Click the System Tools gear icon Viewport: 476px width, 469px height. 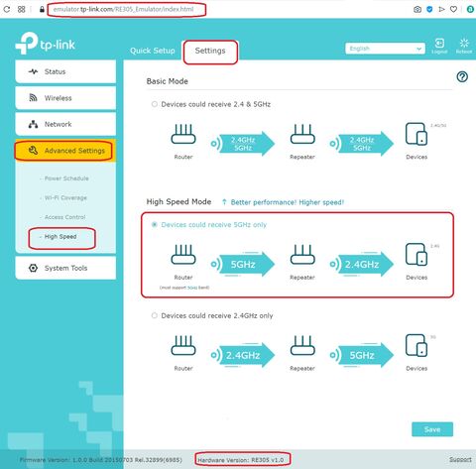[x=33, y=268]
